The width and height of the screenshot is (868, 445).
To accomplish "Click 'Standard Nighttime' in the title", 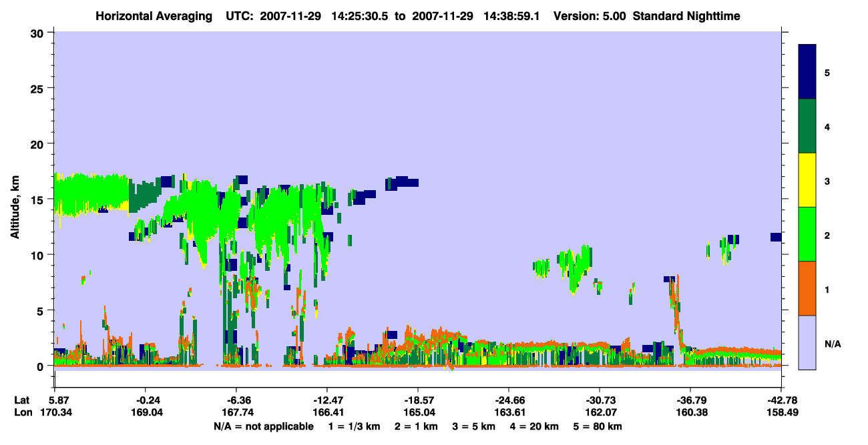I will (687, 15).
